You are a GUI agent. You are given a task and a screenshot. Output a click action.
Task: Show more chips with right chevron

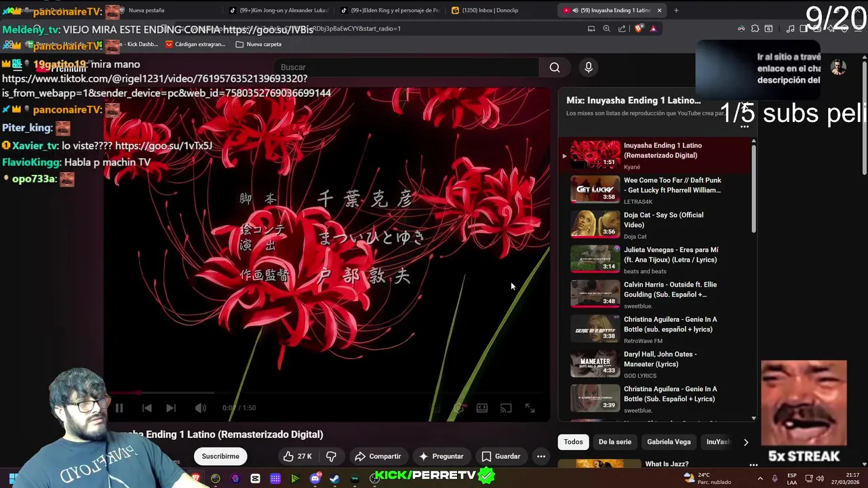point(746,442)
